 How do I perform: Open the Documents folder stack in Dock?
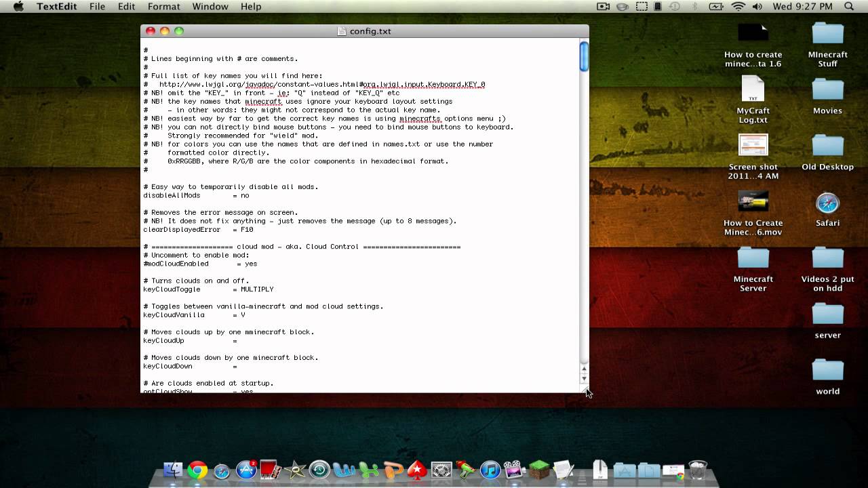[649, 470]
